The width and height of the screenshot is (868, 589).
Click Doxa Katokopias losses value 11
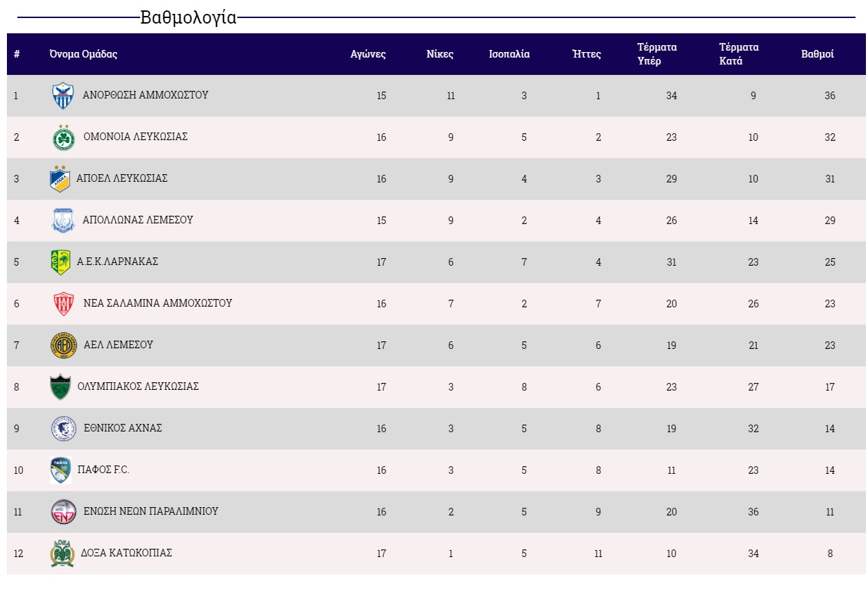click(598, 554)
